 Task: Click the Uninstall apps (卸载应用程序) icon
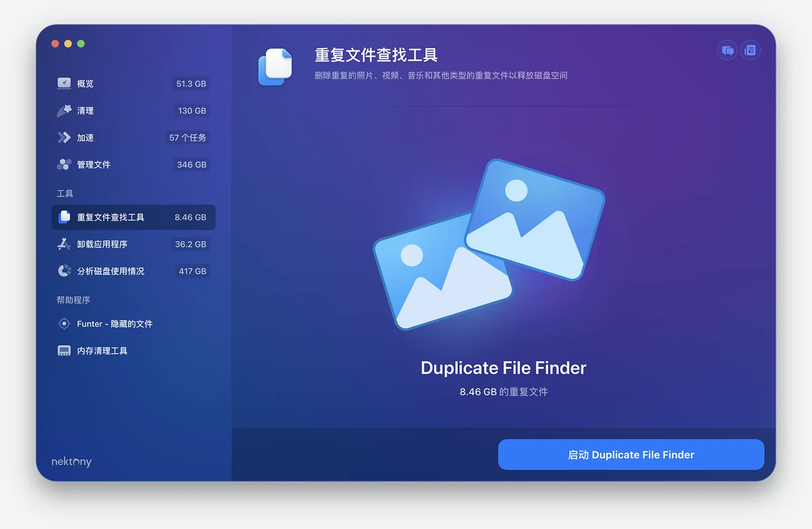click(64, 244)
